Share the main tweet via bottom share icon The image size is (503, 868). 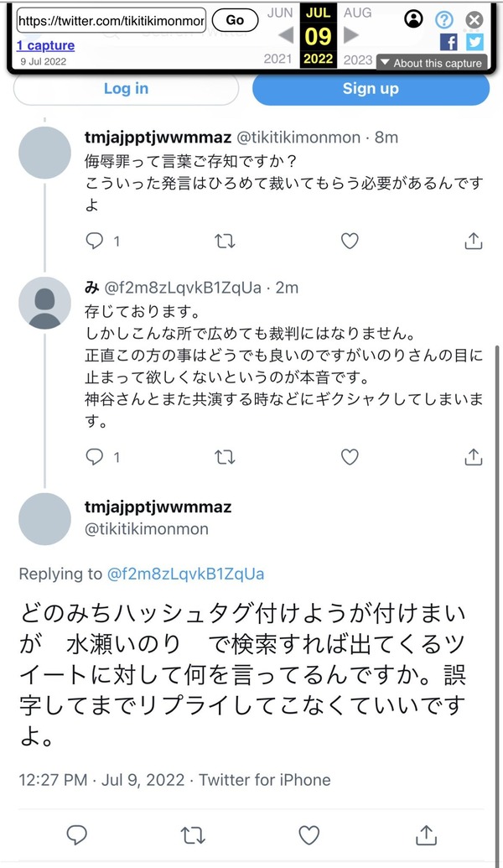pos(426,834)
